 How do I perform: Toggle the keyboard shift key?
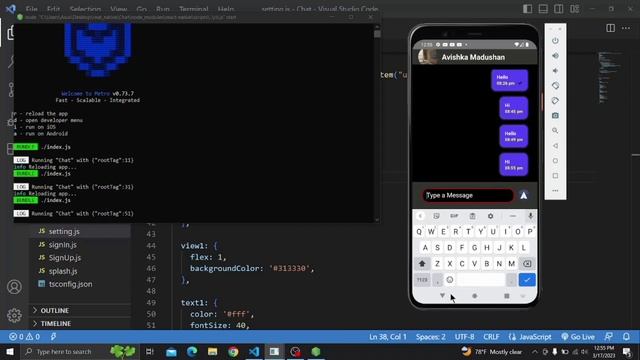point(422,264)
